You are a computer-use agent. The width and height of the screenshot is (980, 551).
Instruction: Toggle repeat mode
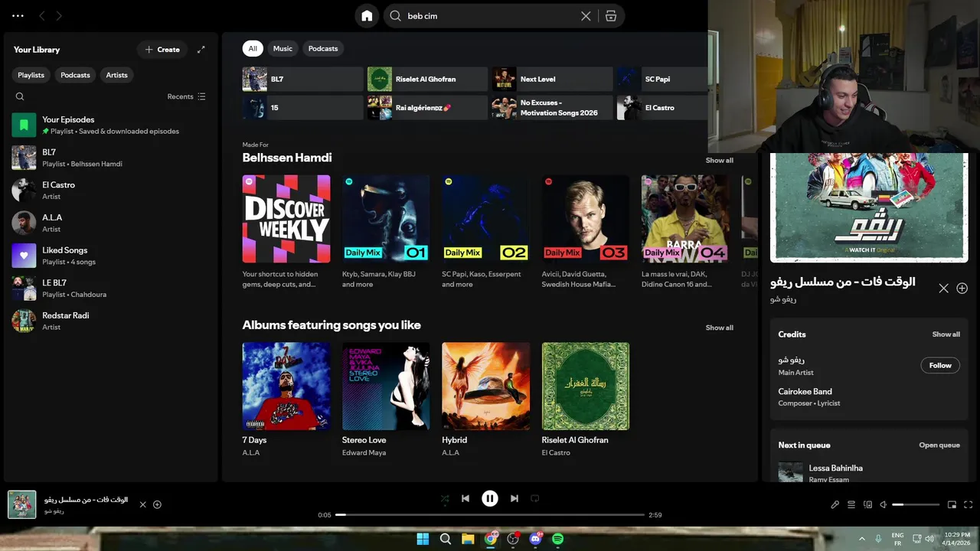coord(535,498)
